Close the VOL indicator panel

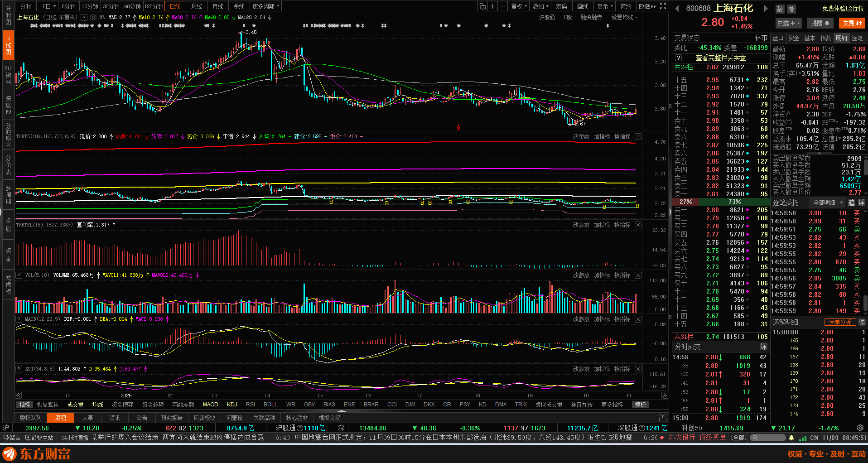[x=638, y=275]
